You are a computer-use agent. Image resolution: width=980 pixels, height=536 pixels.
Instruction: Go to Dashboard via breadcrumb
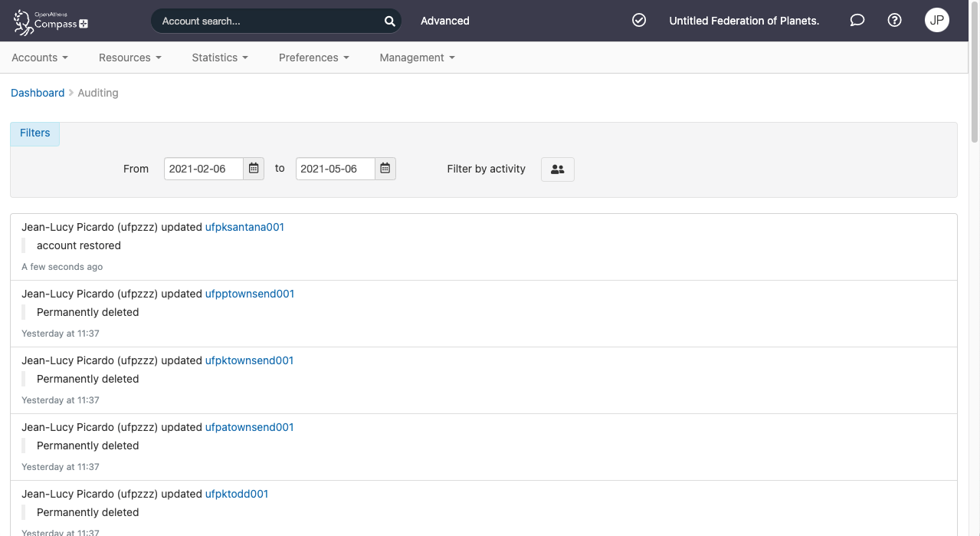(x=38, y=93)
